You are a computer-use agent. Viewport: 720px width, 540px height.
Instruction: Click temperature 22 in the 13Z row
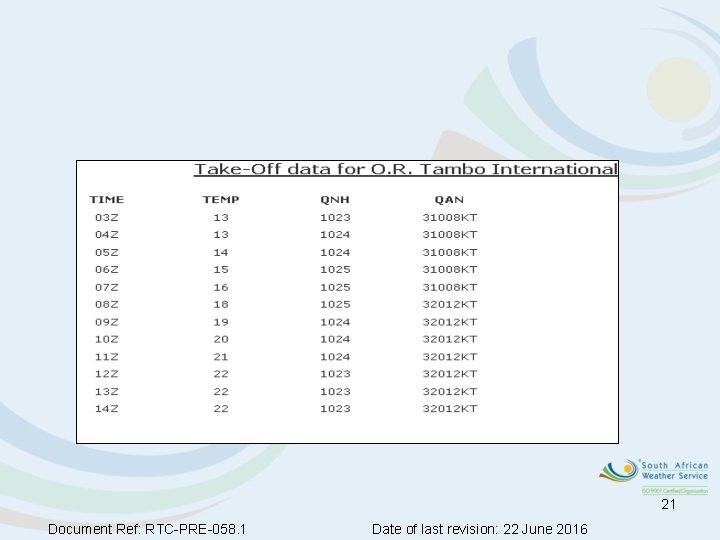coord(221,392)
